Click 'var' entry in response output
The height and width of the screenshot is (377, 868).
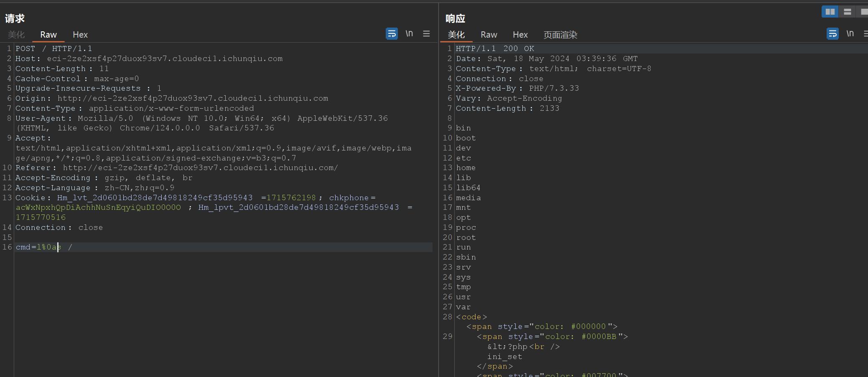click(463, 307)
